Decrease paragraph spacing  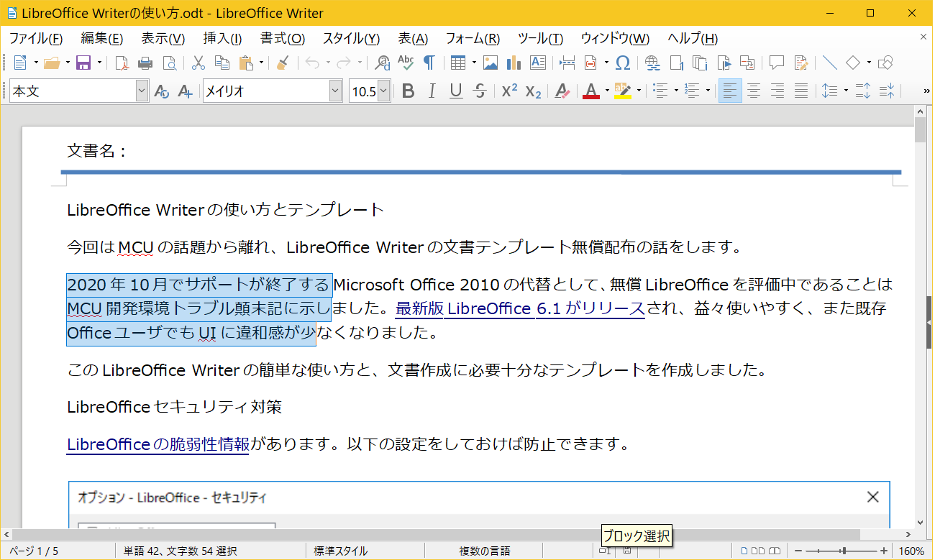click(x=887, y=91)
